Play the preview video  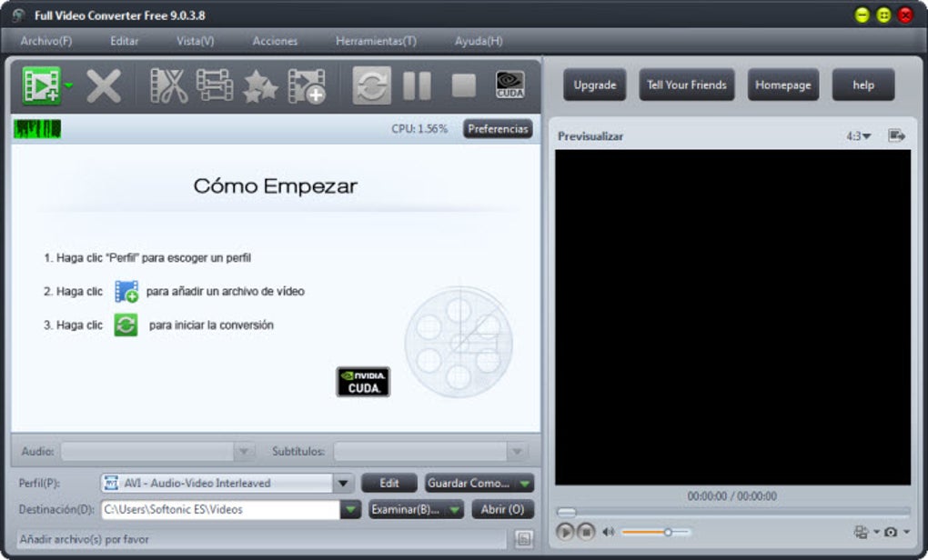565,532
